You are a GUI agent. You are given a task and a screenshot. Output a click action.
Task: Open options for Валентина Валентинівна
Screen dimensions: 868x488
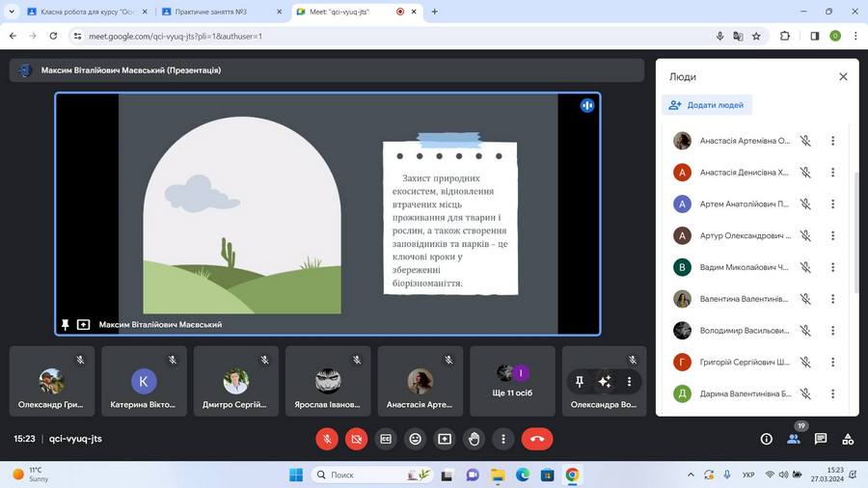pos(832,299)
